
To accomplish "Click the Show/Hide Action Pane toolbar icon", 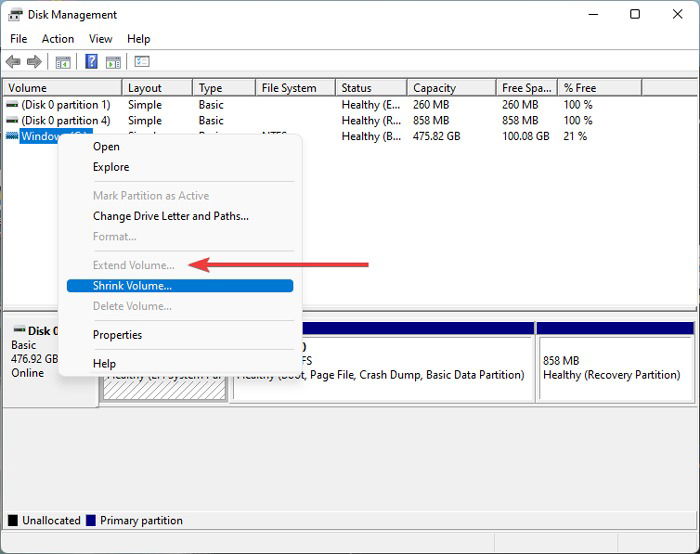I will pos(113,62).
